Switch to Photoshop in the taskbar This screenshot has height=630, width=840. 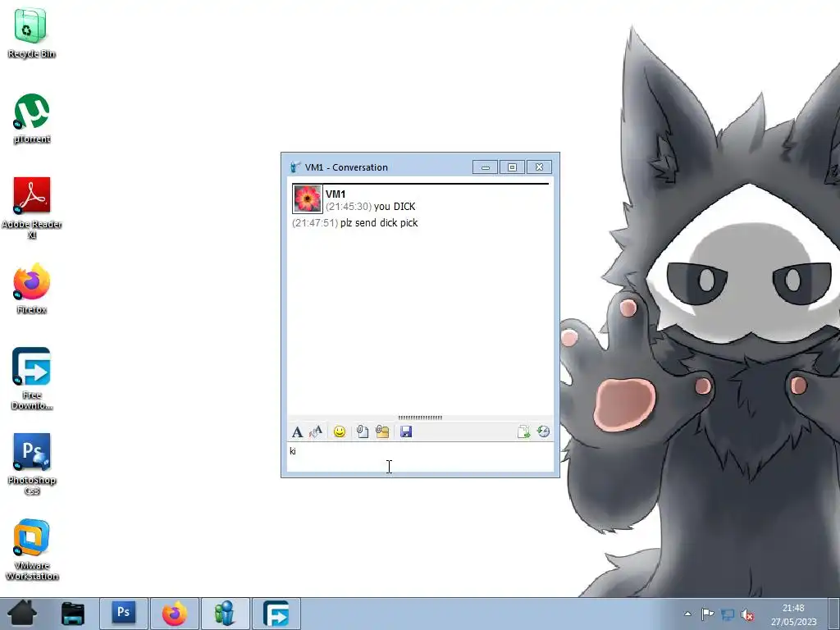(124, 614)
